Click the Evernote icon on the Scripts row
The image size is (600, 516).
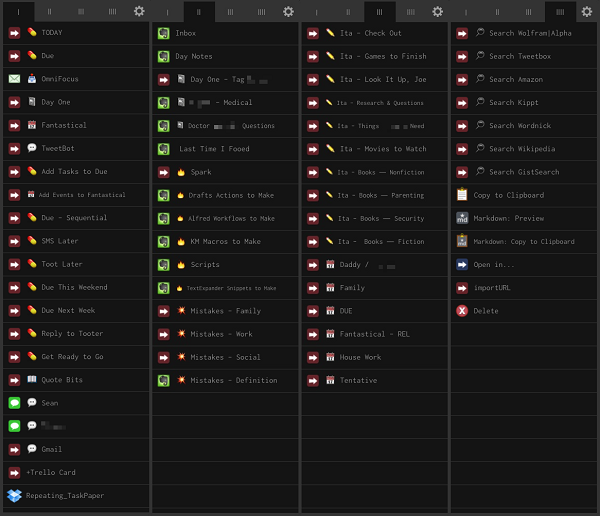pyautogui.click(x=164, y=265)
